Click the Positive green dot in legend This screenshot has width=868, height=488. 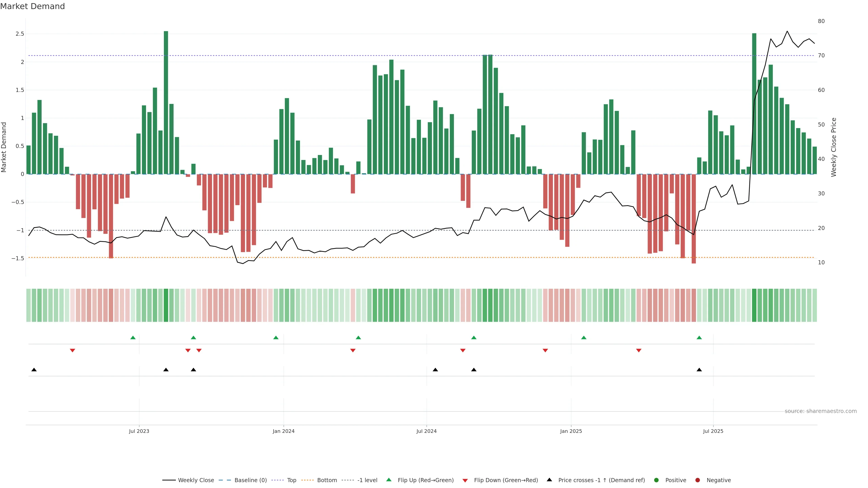656,480
